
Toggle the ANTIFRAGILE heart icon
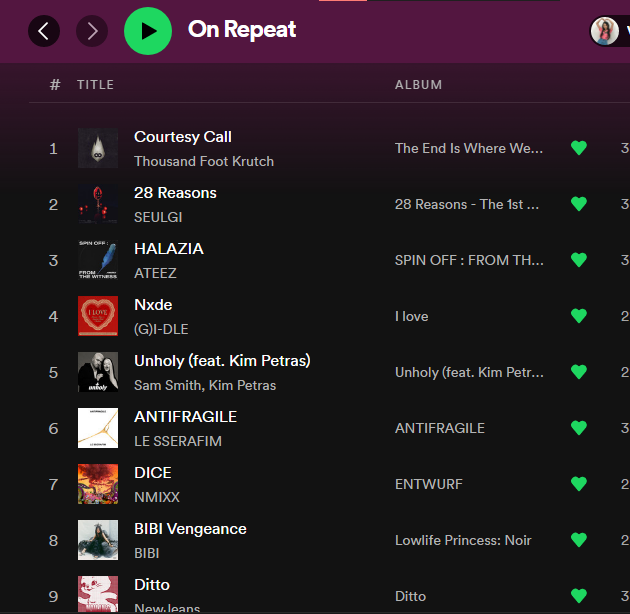[x=579, y=428]
